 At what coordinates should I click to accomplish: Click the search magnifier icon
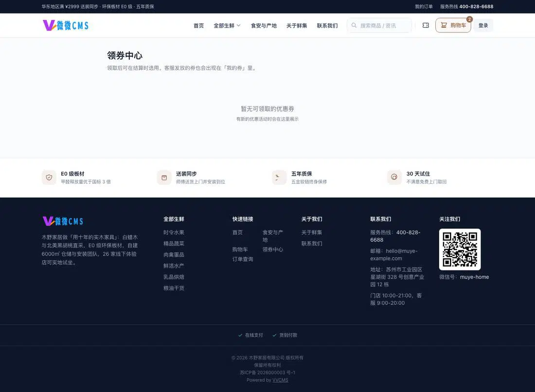(354, 25)
